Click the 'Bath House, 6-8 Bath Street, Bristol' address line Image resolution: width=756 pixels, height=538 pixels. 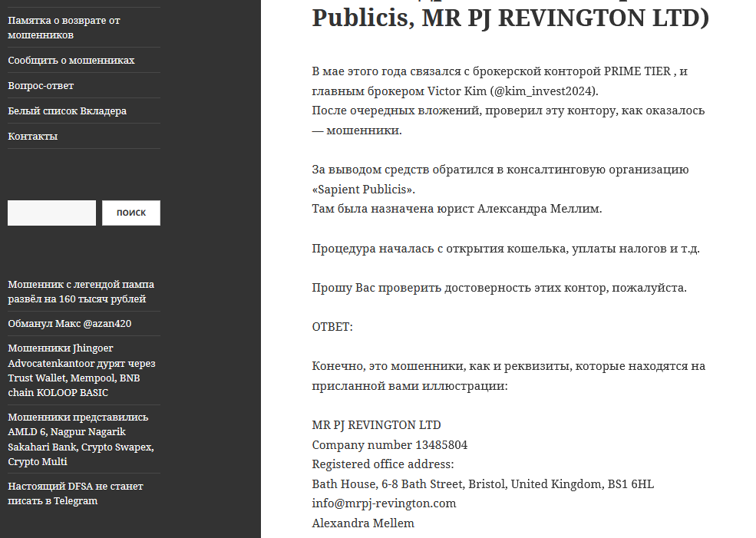pyautogui.click(x=483, y=484)
